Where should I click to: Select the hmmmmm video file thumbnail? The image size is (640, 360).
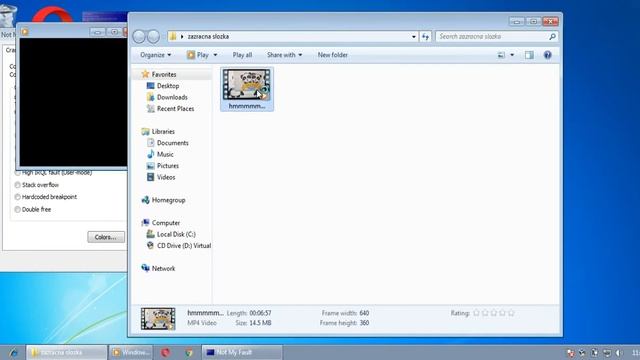[x=247, y=89]
